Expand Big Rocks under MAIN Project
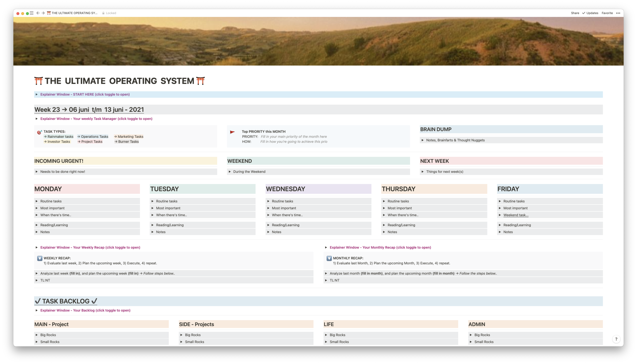The width and height of the screenshot is (637, 364). pos(37,335)
